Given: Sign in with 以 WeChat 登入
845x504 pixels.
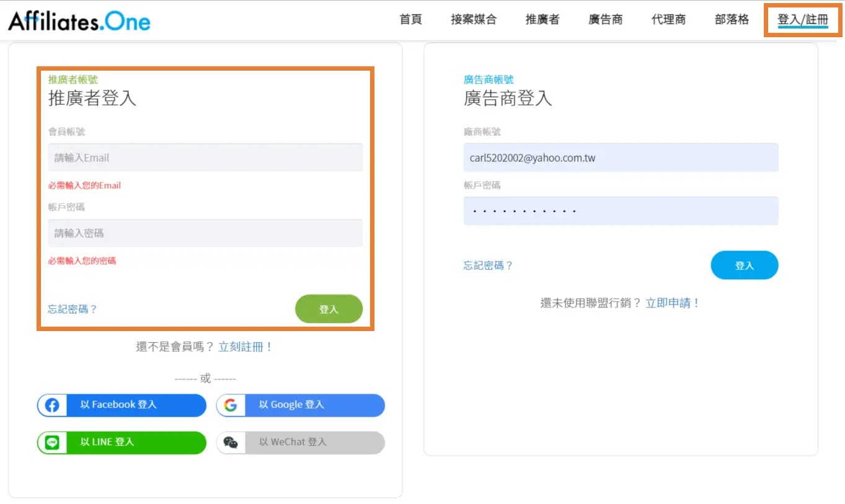Looking at the screenshot, I should pos(300,443).
